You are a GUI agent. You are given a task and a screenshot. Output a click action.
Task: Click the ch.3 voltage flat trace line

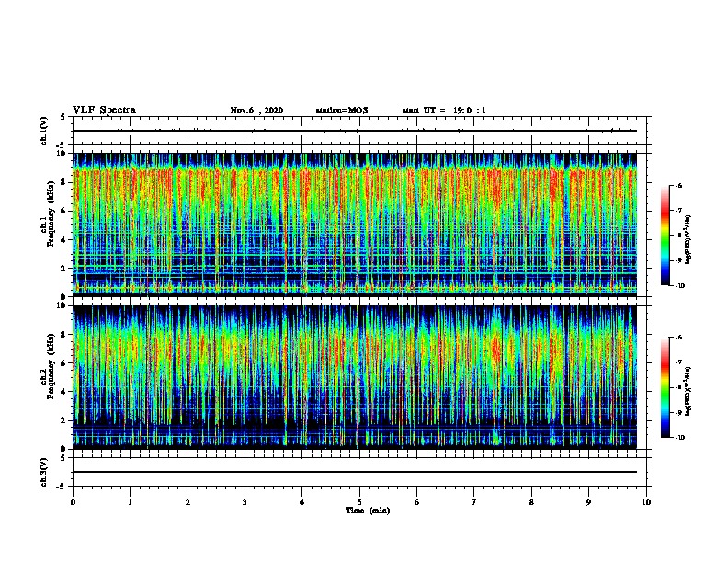tap(355, 472)
